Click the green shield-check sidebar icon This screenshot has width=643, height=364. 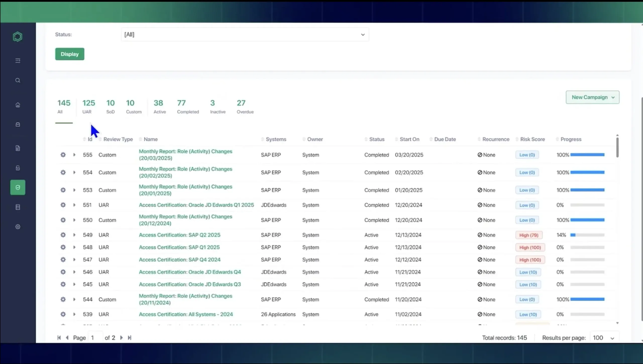coord(18,187)
